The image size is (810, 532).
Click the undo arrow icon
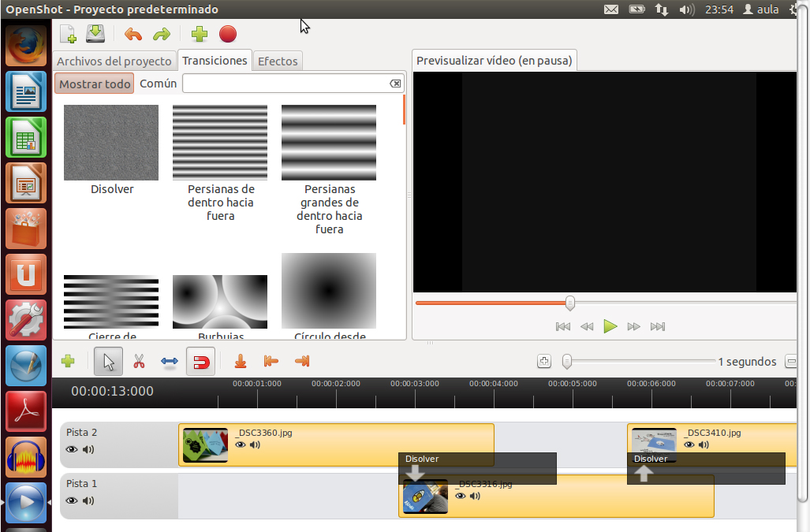click(133, 34)
